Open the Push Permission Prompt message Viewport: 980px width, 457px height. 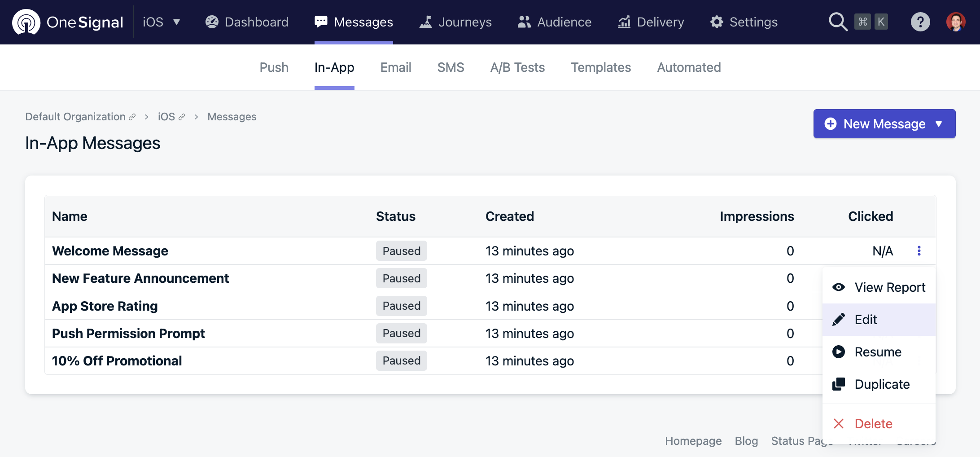point(128,334)
